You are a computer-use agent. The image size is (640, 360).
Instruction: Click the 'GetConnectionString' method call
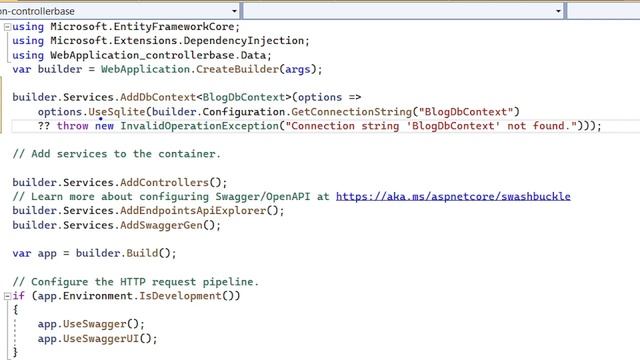[351, 112]
